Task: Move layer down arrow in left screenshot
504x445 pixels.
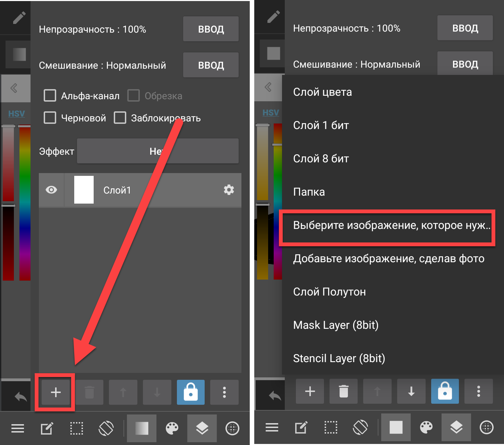Action: 157,392
